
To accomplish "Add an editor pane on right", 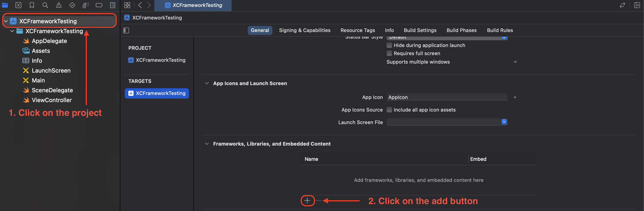I will [637, 5].
